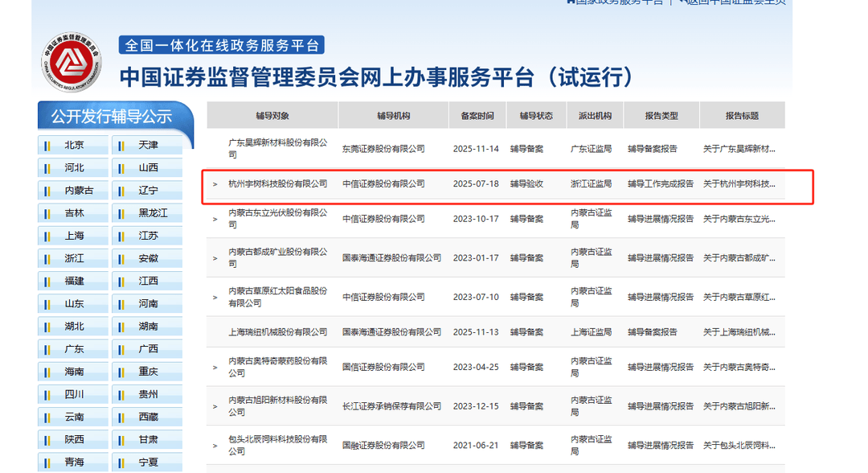
Task: Click 全国一体化在线政务服务平台 banner label
Action: tap(222, 45)
